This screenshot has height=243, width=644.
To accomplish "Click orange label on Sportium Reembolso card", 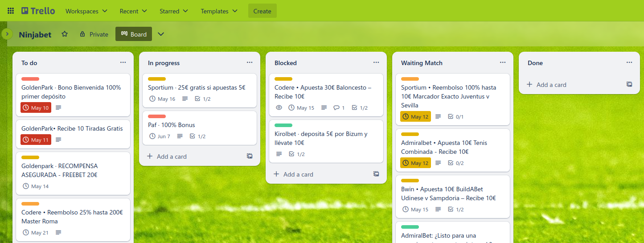I will coord(410,79).
